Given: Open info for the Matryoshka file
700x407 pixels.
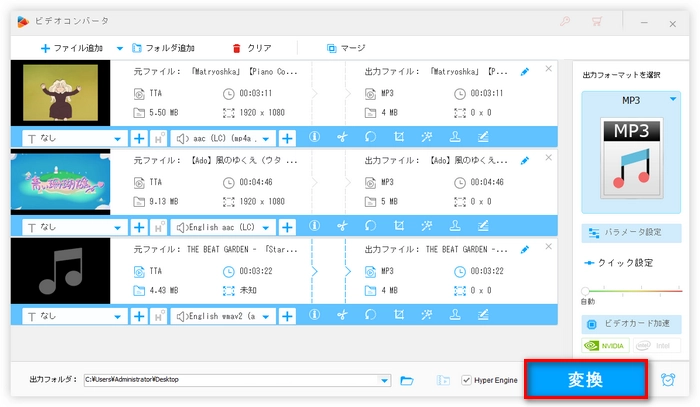Looking at the screenshot, I should [314, 137].
